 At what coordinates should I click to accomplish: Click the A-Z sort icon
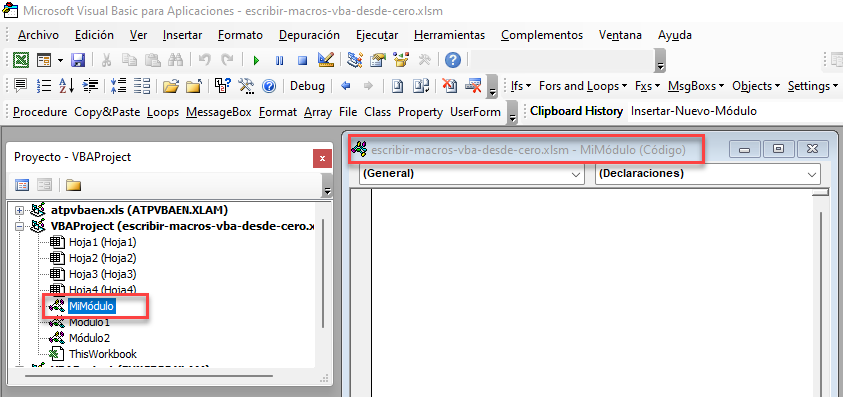67,86
